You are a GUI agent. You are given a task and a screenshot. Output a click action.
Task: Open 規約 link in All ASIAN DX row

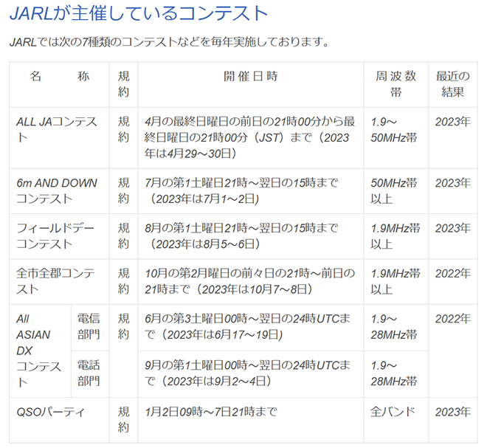coord(123,327)
